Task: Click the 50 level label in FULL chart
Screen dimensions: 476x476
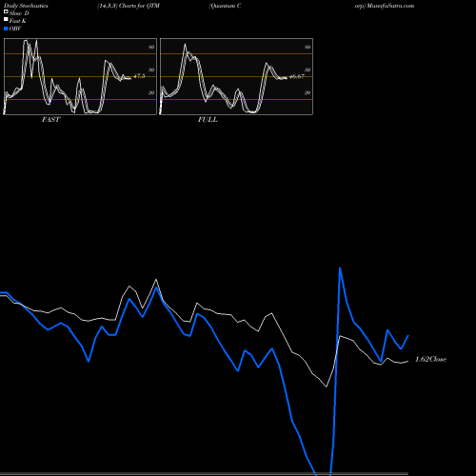Action: (x=307, y=69)
